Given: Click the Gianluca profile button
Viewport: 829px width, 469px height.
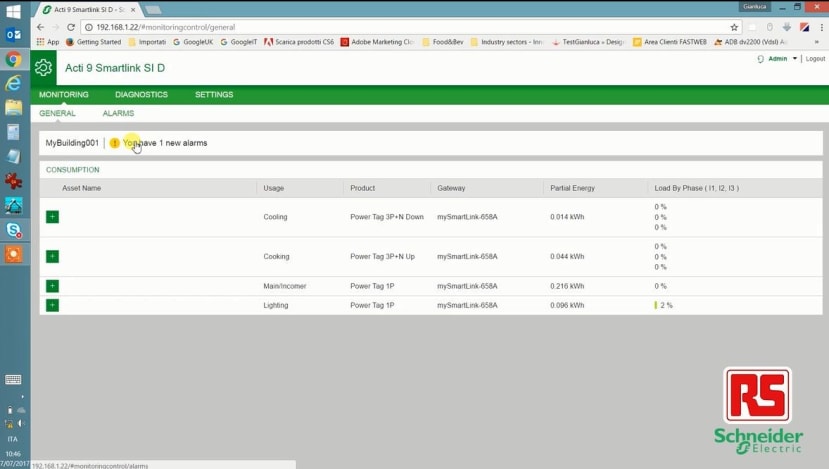Looking at the screenshot, I should [x=754, y=7].
